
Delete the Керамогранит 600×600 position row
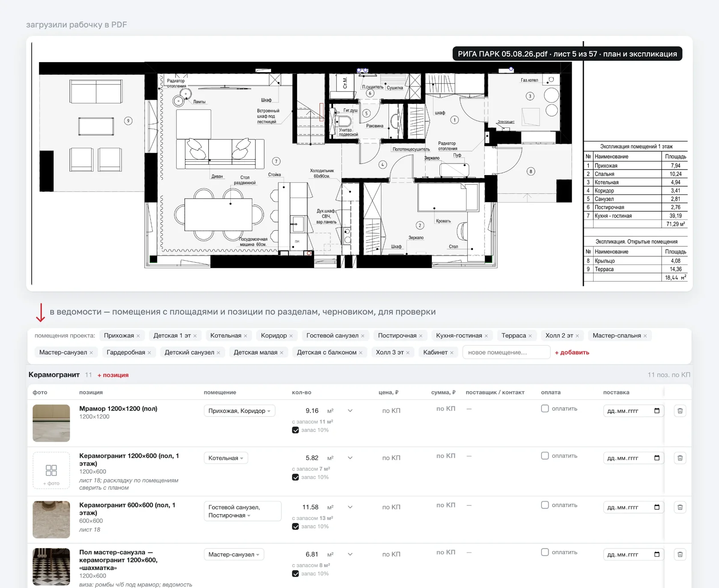680,507
